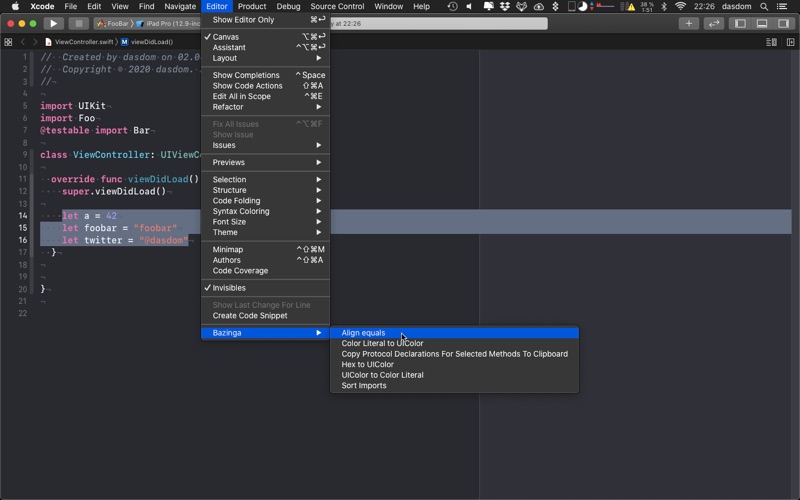Click the Time Machine menu bar icon

click(x=452, y=6)
